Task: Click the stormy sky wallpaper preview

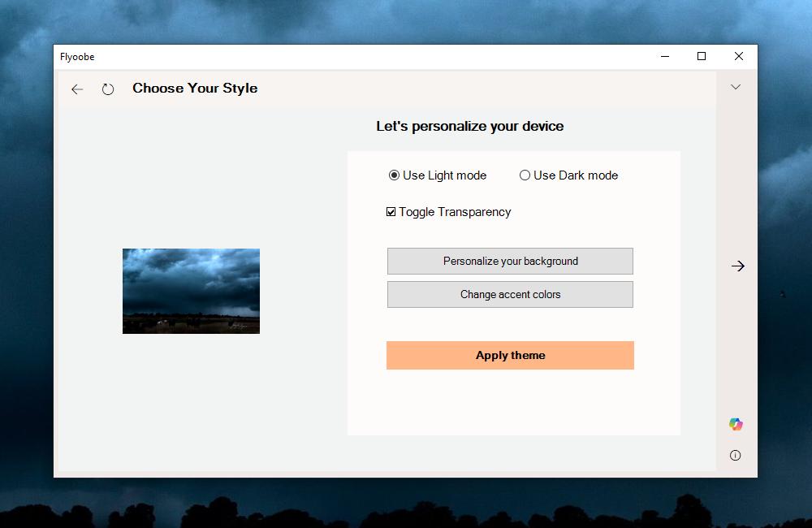Action: [x=191, y=291]
